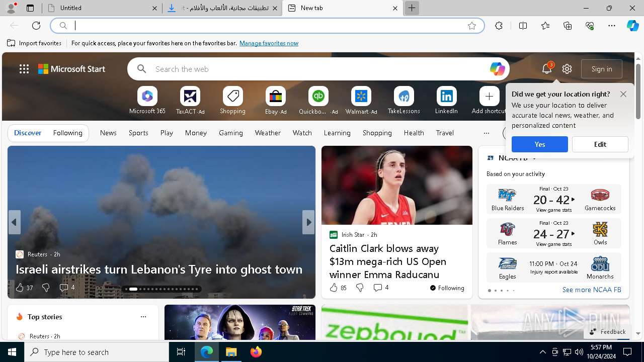Image resolution: width=644 pixels, height=362 pixels.
Task: Open Browser essentials heart icon
Action: tap(590, 26)
